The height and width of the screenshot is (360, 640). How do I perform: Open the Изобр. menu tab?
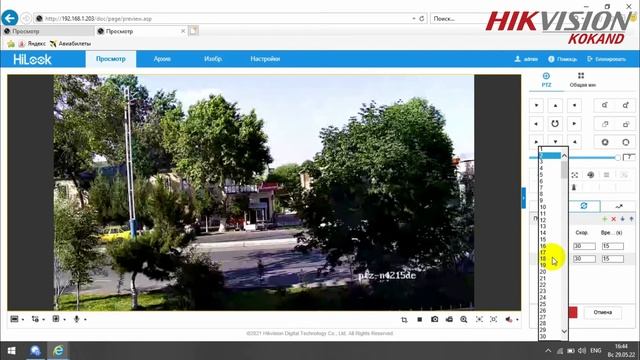pos(213,59)
